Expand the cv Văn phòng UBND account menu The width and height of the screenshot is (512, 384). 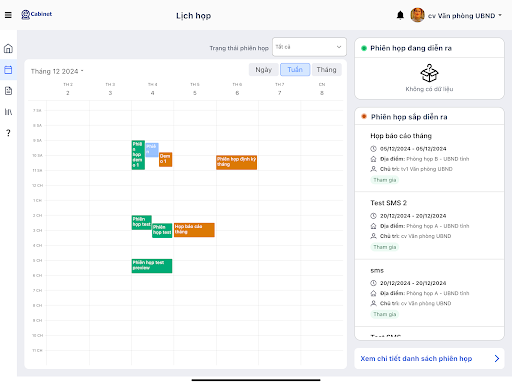[x=465, y=16]
